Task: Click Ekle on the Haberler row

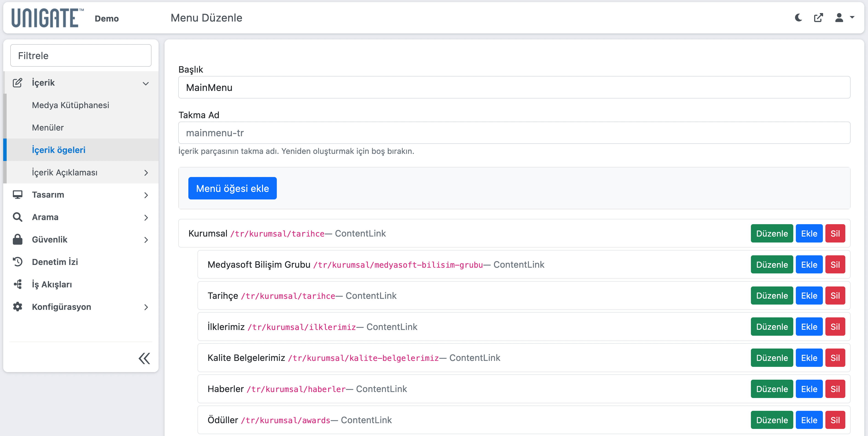Action: coord(809,389)
